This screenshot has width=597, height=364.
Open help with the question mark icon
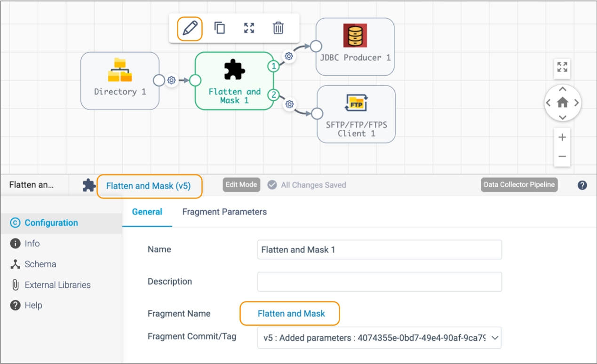click(582, 185)
